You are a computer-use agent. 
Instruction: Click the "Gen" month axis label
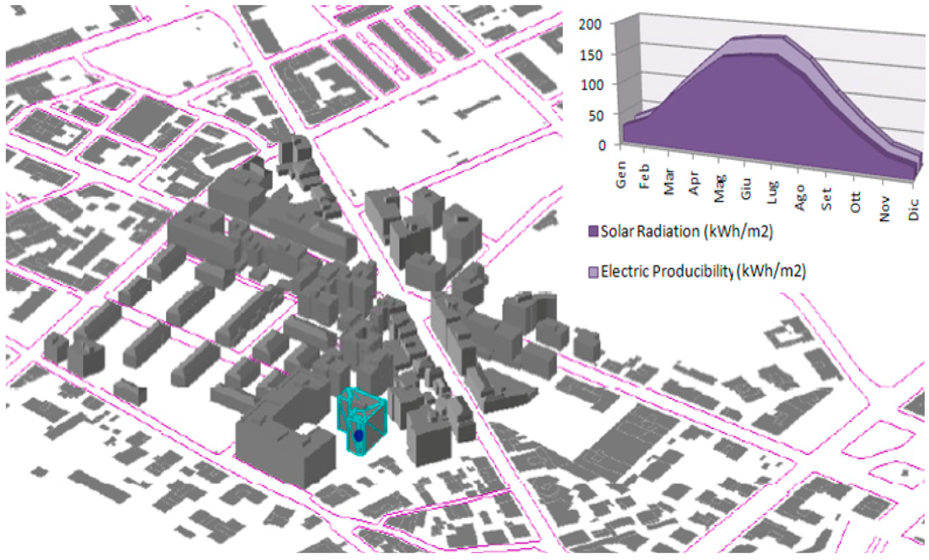click(x=622, y=174)
